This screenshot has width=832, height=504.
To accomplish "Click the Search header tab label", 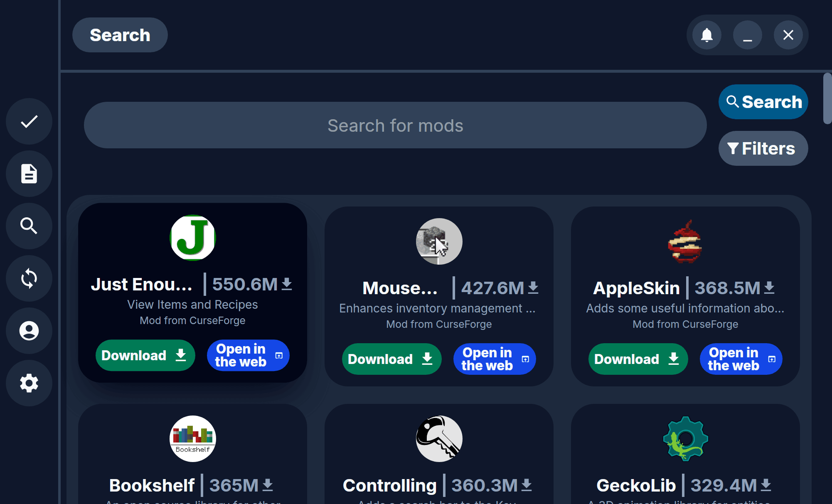I will coord(120,35).
